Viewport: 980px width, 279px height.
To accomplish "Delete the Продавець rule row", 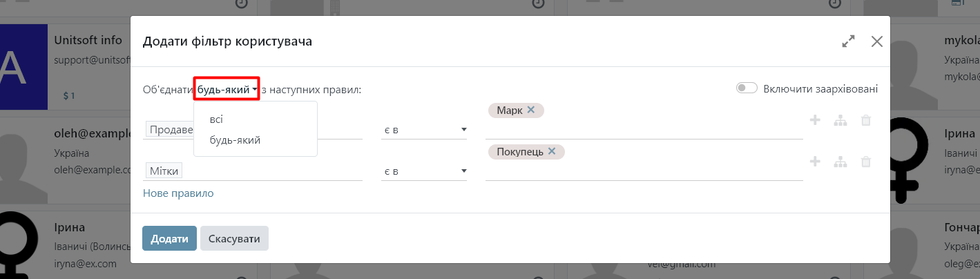I will pos(866,121).
